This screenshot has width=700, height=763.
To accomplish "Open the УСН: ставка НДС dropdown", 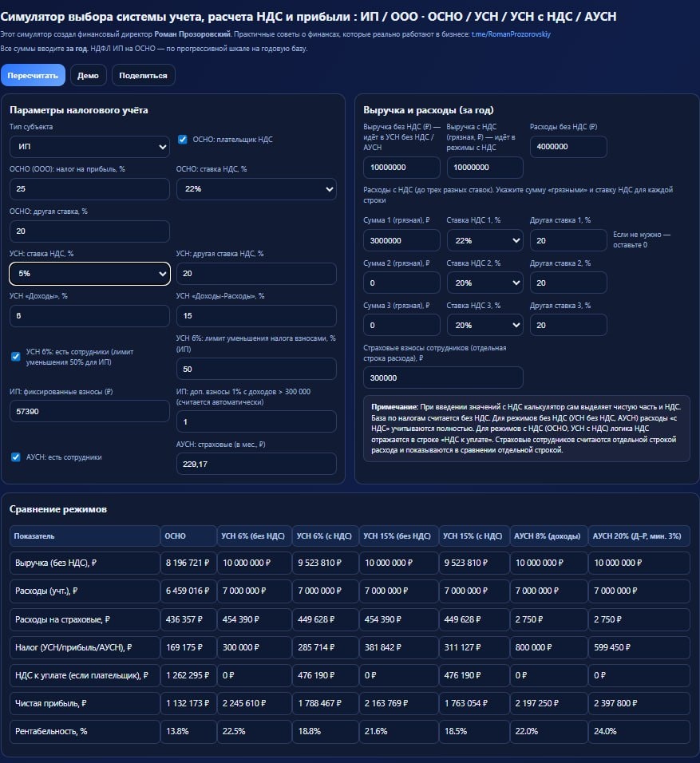I will [x=89, y=274].
